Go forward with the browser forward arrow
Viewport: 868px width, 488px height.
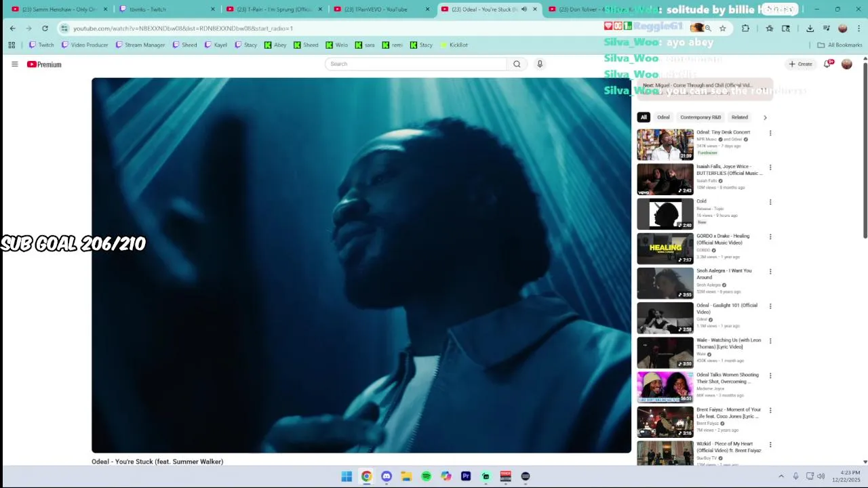pyautogui.click(x=28, y=28)
